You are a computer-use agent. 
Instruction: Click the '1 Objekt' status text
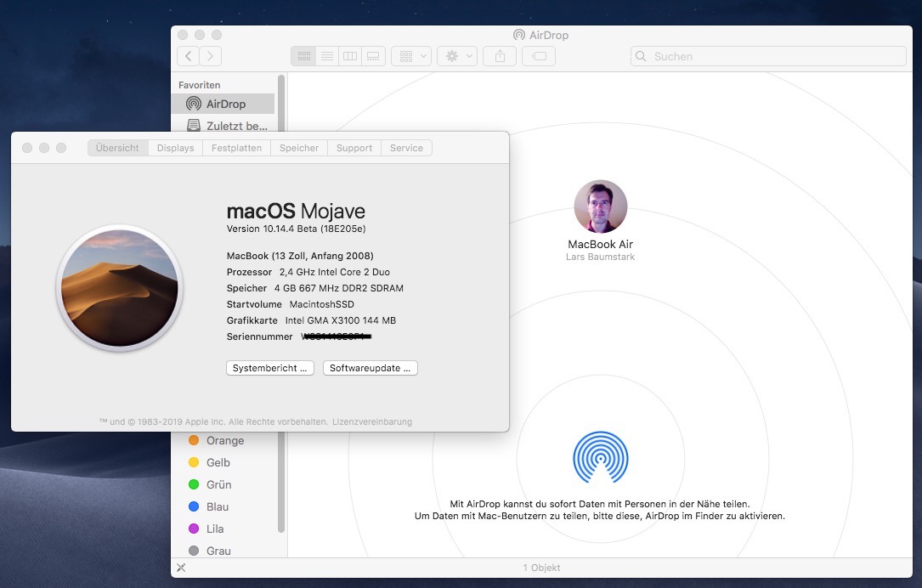[x=541, y=568]
